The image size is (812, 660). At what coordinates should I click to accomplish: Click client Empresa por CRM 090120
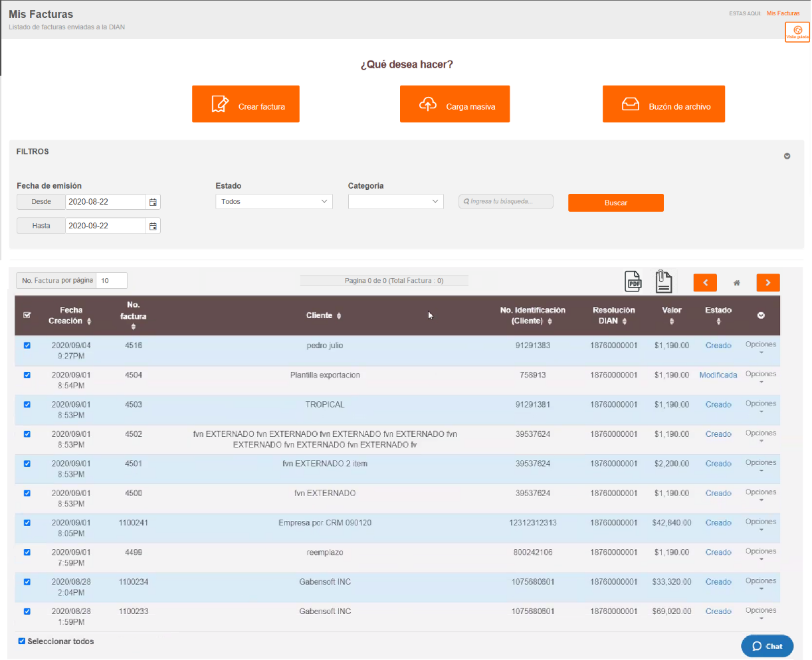point(325,523)
